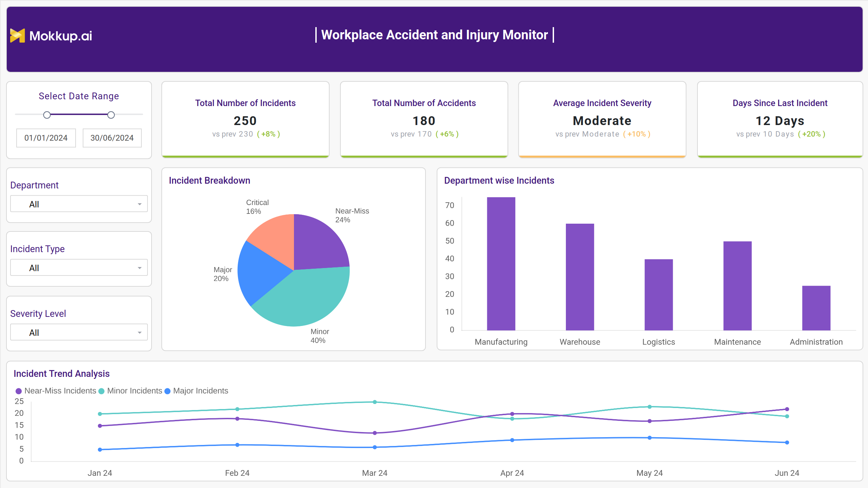Click the +6% change indicator
The height and width of the screenshot is (488, 868).
pyautogui.click(x=447, y=134)
